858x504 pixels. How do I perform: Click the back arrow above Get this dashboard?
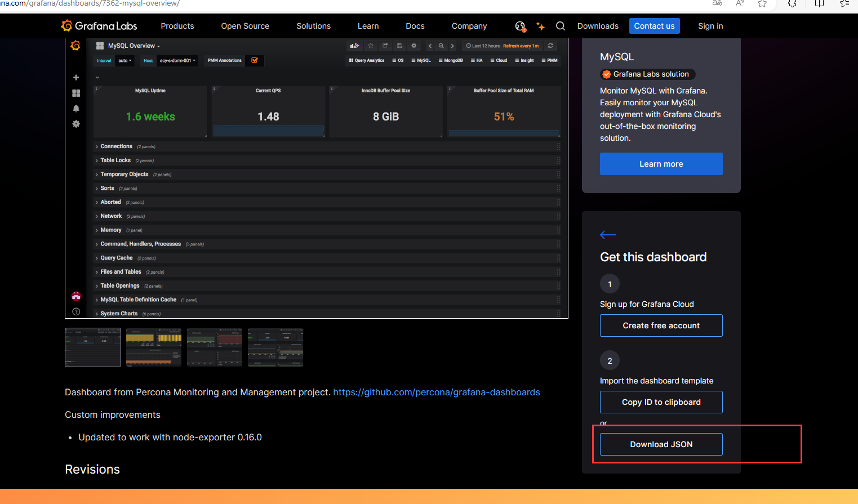(x=608, y=235)
